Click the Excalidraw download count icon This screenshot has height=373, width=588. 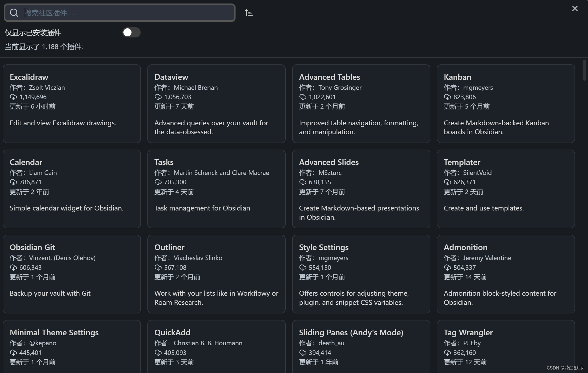coord(13,97)
